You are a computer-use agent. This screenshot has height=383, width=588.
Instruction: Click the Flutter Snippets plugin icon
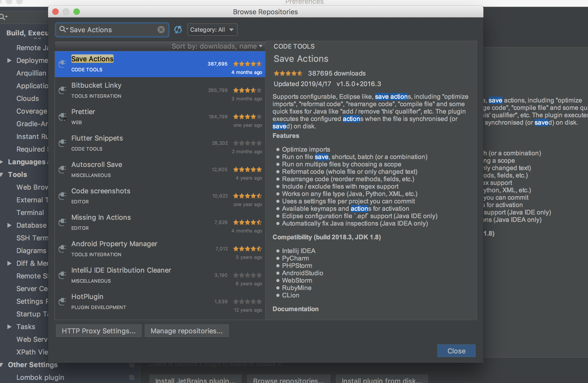(62, 143)
